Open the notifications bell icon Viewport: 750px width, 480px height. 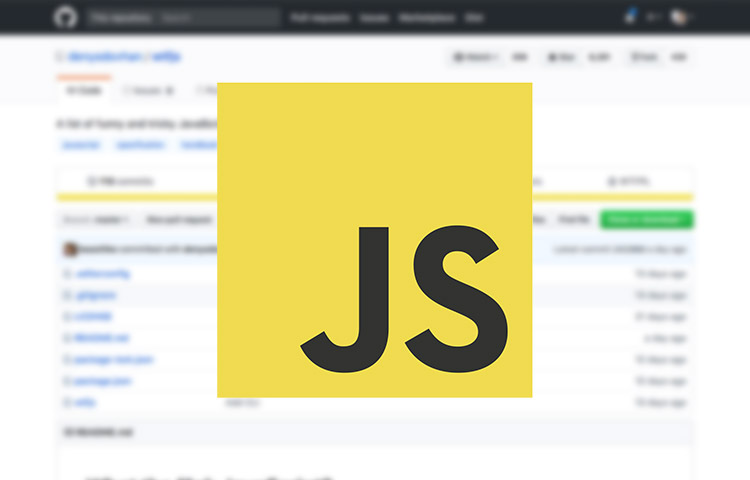630,17
